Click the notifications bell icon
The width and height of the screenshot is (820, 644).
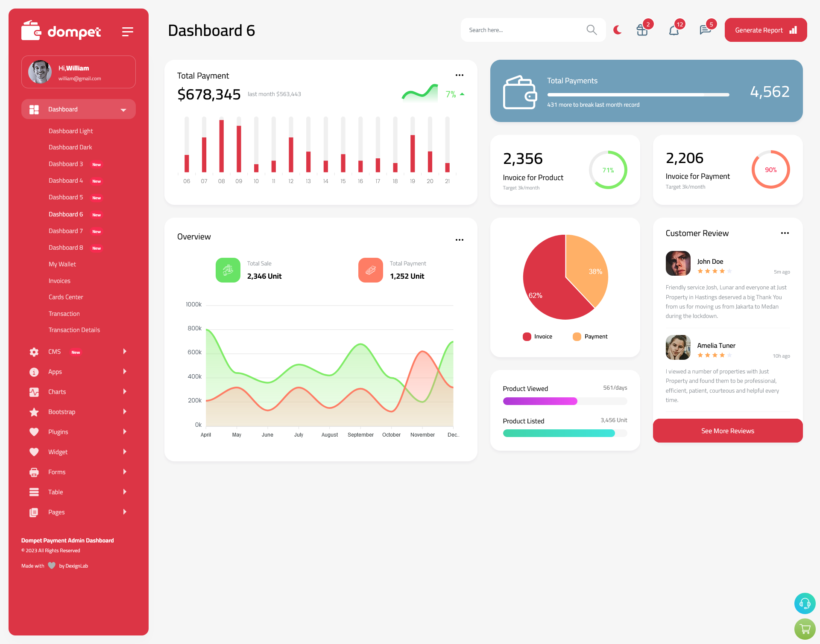(x=674, y=30)
